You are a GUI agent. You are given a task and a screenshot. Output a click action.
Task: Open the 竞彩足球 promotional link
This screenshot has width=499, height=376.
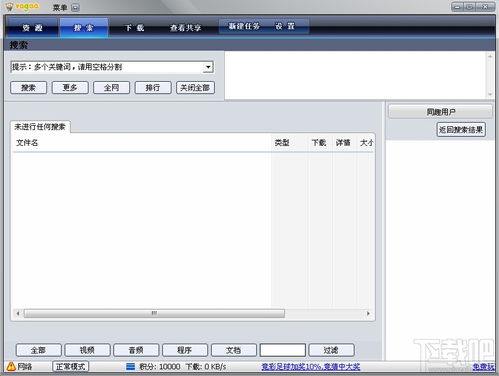311,367
